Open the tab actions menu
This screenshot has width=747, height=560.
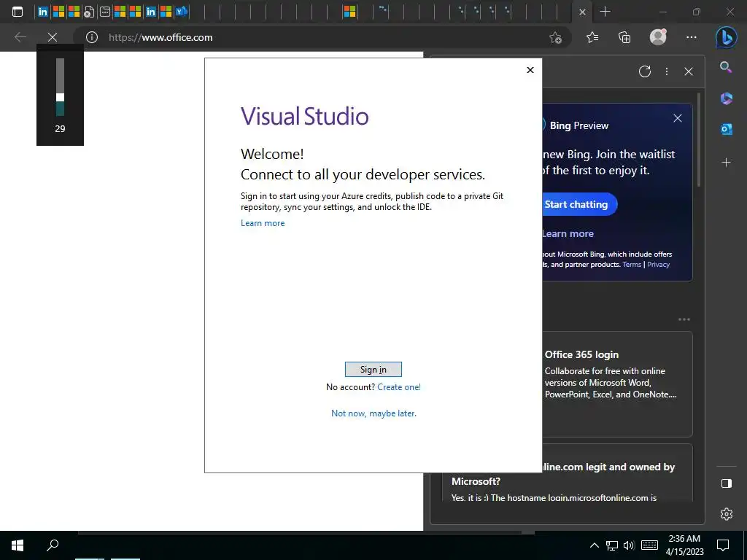[x=18, y=12]
